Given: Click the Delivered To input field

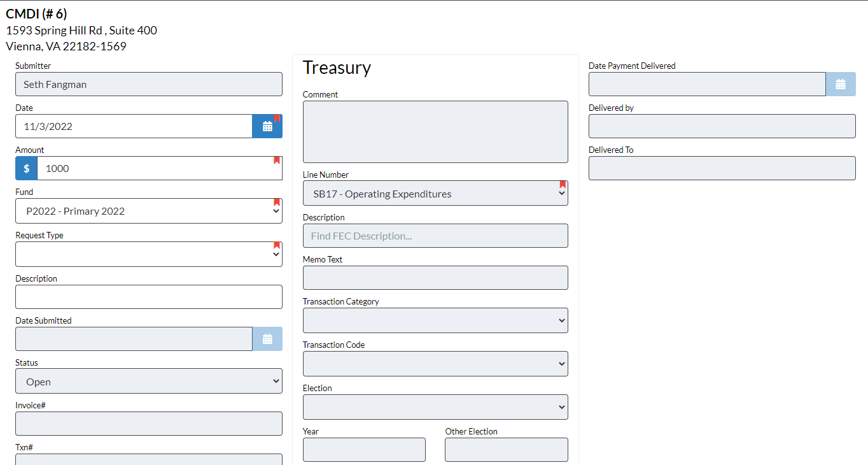Looking at the screenshot, I should click(x=722, y=168).
